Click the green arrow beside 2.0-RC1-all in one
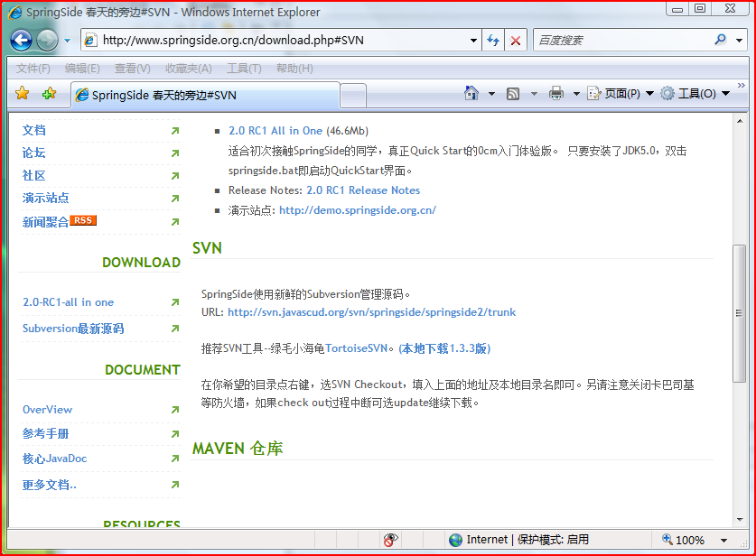 tap(175, 302)
